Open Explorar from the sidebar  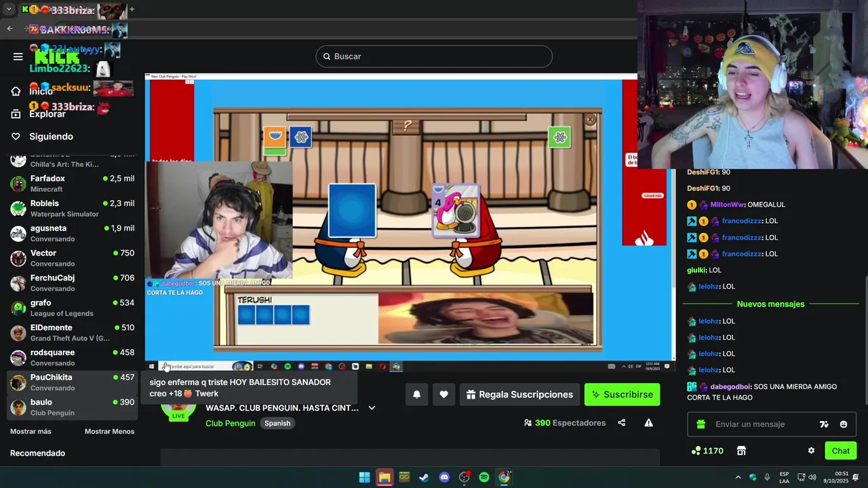coord(47,114)
